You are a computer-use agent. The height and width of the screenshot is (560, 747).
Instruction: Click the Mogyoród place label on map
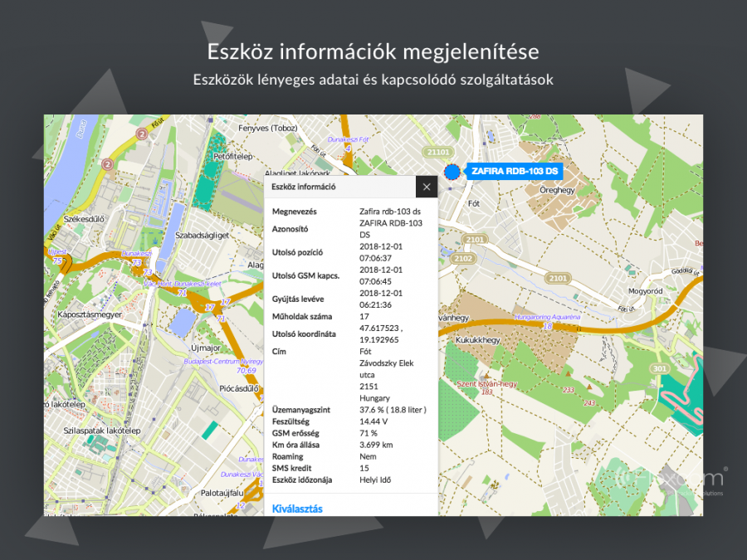coord(645,291)
